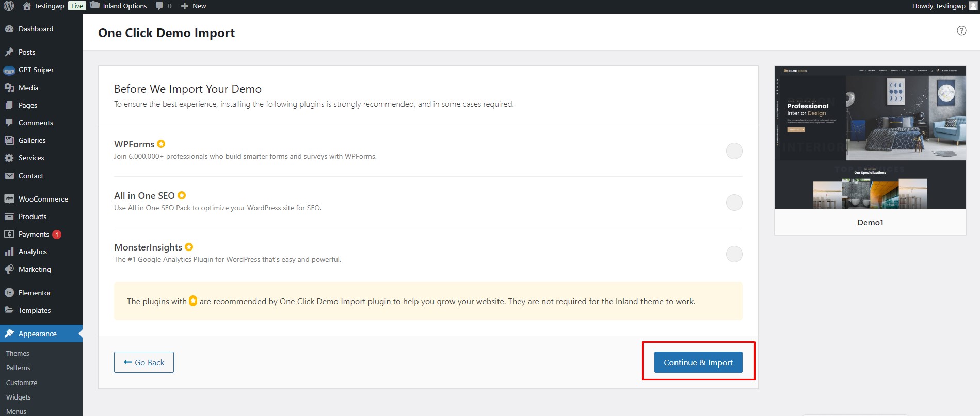Click the Payments dollar icon

pyautogui.click(x=9, y=234)
